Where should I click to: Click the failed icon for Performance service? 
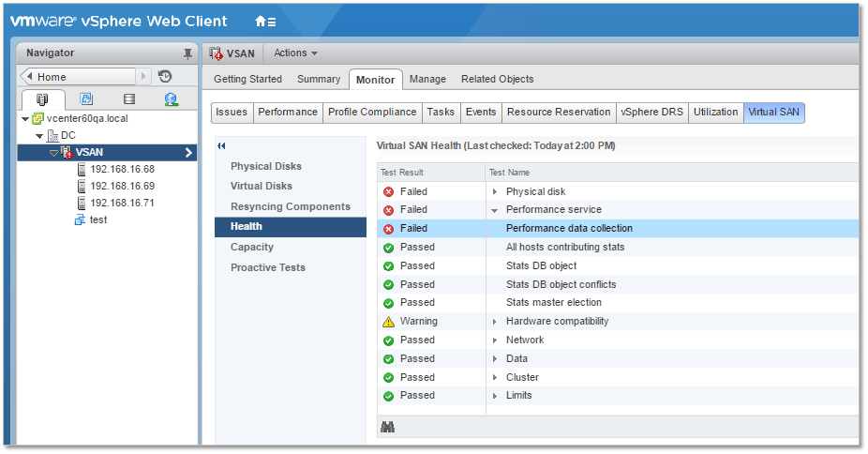tap(389, 210)
